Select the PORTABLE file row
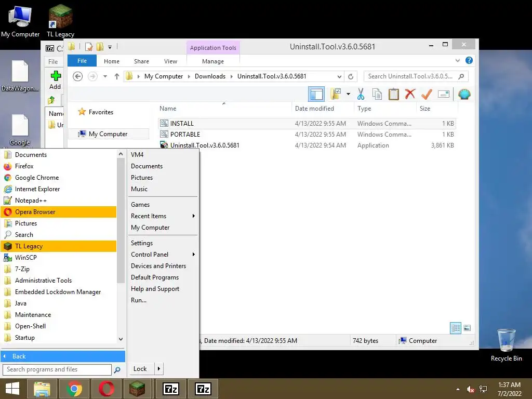This screenshot has width=532, height=399. (x=307, y=135)
